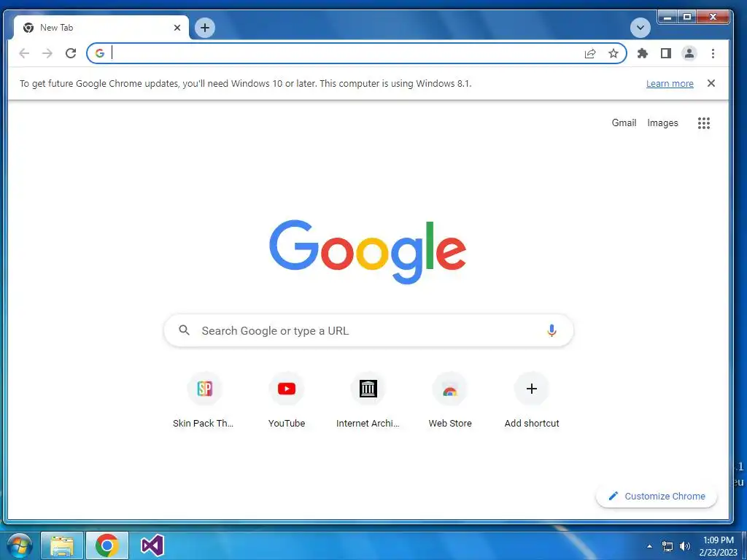The image size is (747, 560).
Task: Open the tab search dropdown arrow
Action: tap(640, 28)
